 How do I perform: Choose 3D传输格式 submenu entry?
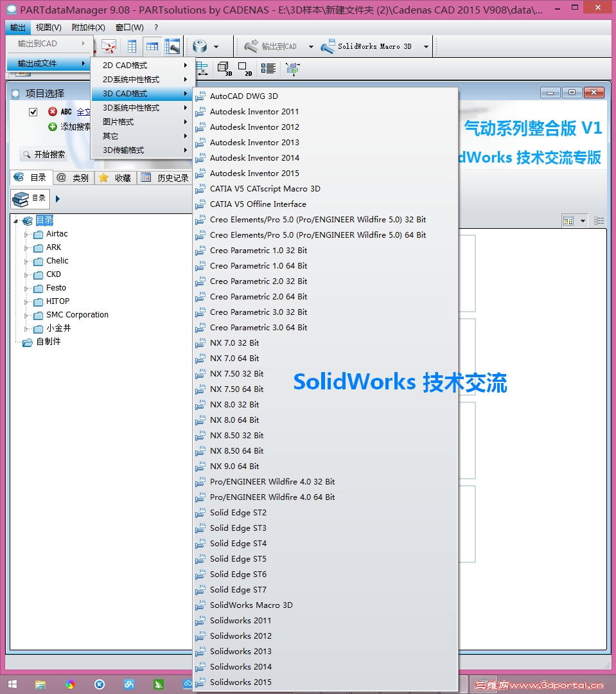142,150
